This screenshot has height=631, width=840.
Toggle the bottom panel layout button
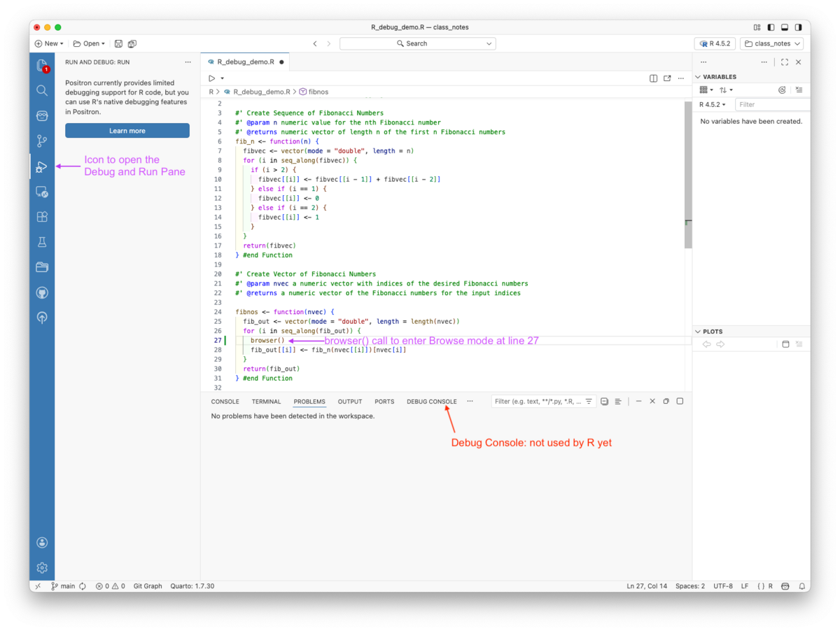pyautogui.click(x=785, y=27)
